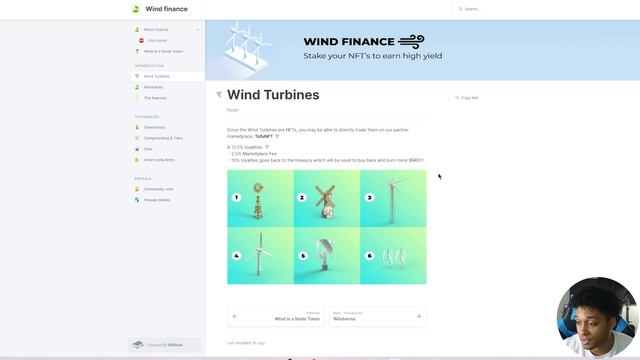Select turbine image number 1
Screen dimensions: 640x360
[260, 198]
